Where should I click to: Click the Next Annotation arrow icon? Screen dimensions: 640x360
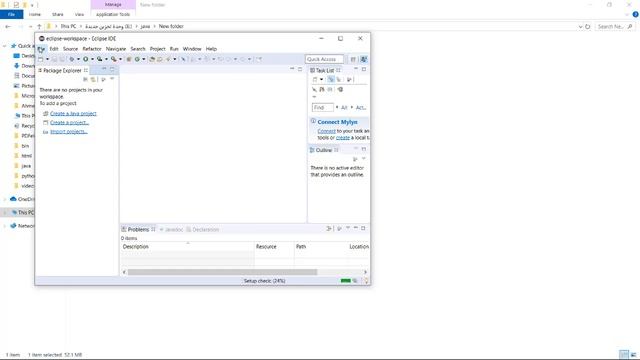tap(193, 59)
